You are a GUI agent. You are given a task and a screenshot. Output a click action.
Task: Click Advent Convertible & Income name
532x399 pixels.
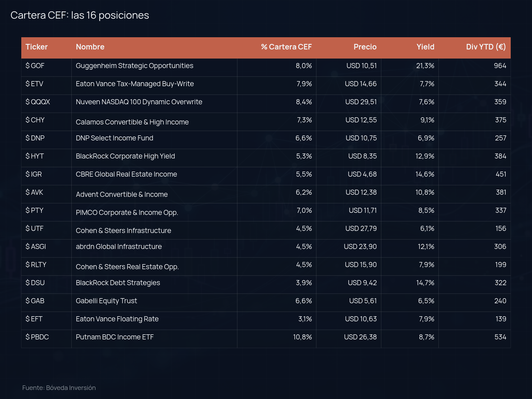point(122,194)
